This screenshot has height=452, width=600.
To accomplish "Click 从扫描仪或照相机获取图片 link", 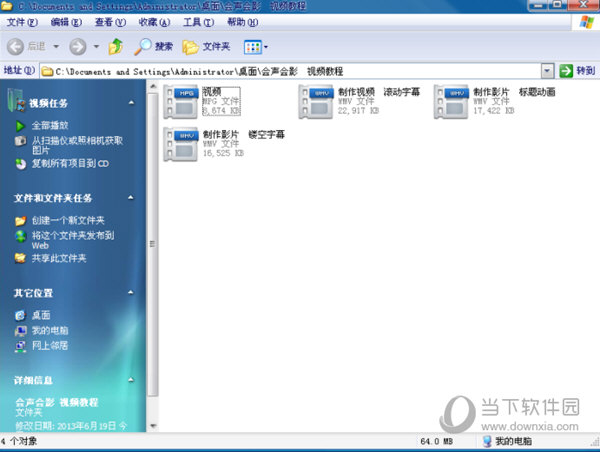I will 77,145.
